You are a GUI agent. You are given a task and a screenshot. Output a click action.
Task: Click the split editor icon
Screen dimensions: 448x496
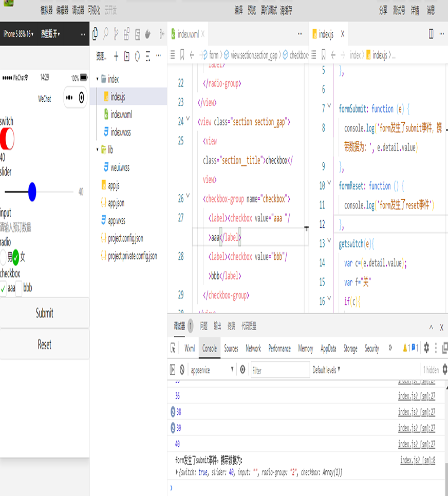[431, 34]
